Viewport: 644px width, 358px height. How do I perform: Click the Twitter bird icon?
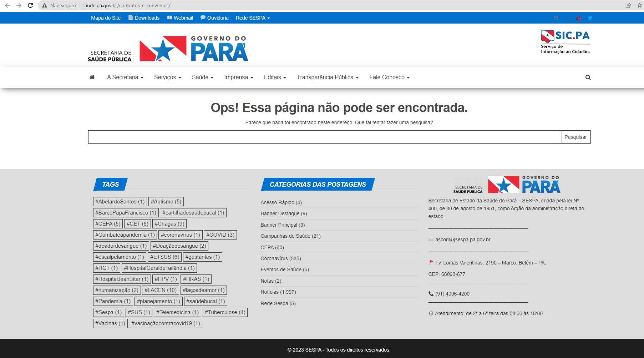(590, 18)
